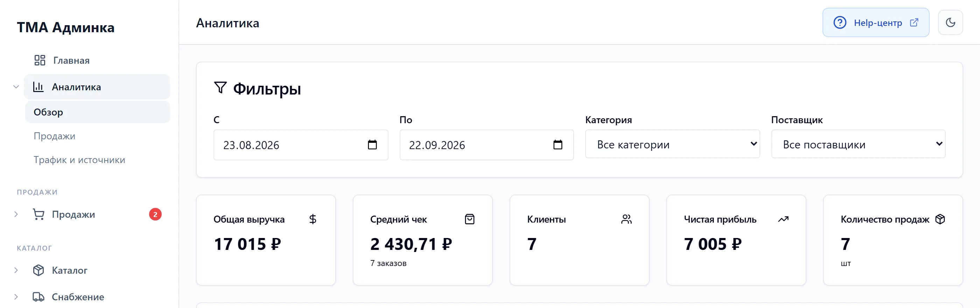Screen dimensions: 980x308
Task: Open the calendar picker for the По date
Action: [x=558, y=145]
